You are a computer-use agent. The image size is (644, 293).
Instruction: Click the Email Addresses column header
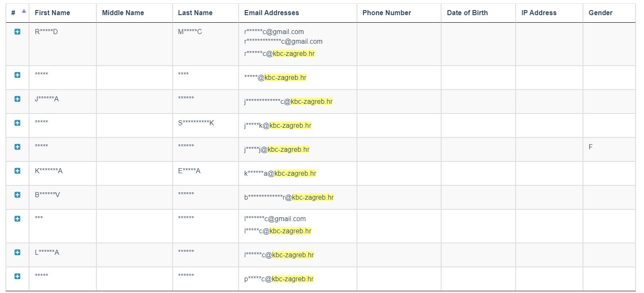pyautogui.click(x=271, y=13)
